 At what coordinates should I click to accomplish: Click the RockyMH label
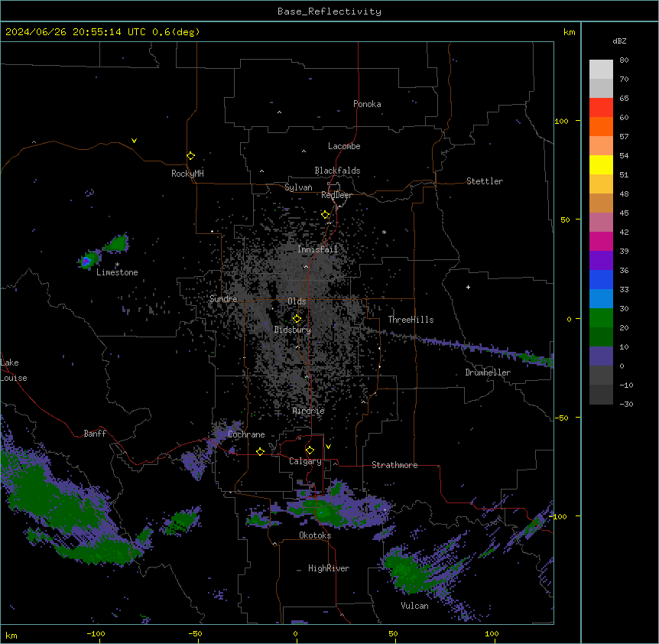187,174
